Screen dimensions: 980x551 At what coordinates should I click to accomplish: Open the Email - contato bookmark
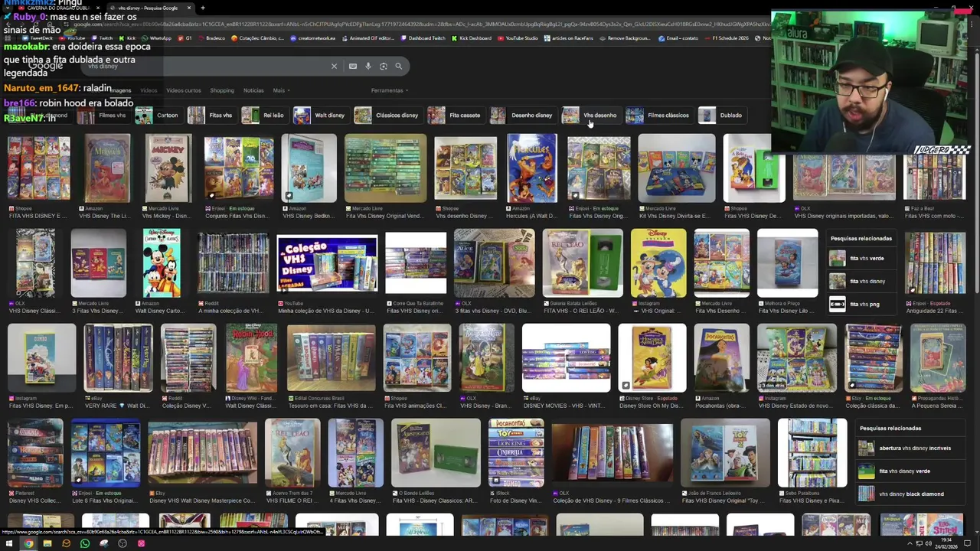pyautogui.click(x=678, y=38)
